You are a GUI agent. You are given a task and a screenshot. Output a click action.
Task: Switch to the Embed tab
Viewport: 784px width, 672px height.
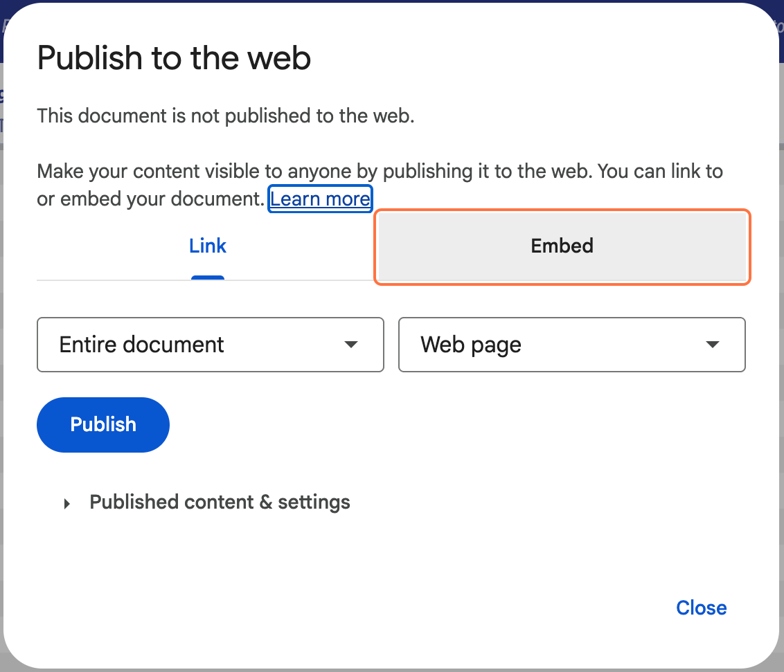tap(562, 246)
